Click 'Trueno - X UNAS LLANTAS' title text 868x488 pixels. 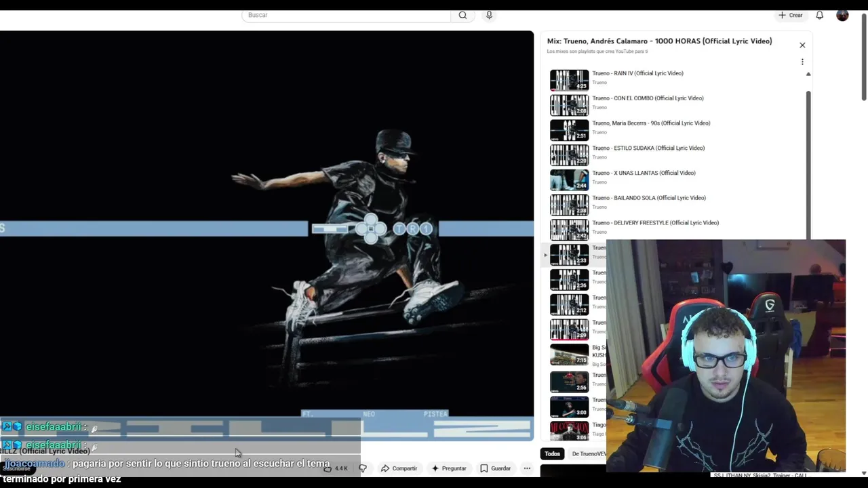pyautogui.click(x=644, y=173)
